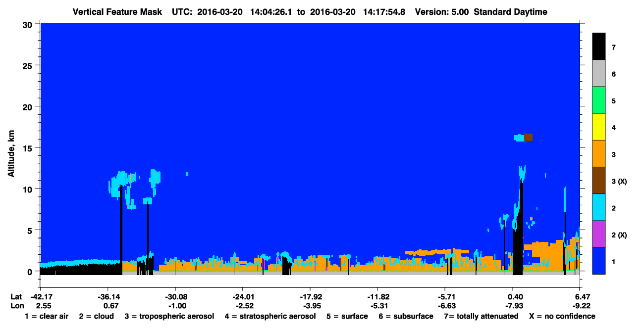Click the color bar label "3 (X)"
Image resolution: width=644 pixels, height=330 pixels.
[619, 181]
